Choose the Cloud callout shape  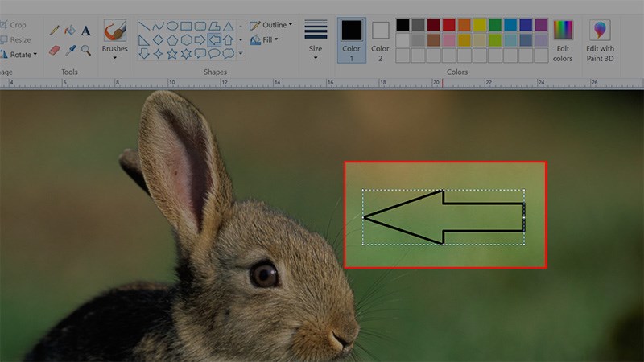(x=229, y=53)
